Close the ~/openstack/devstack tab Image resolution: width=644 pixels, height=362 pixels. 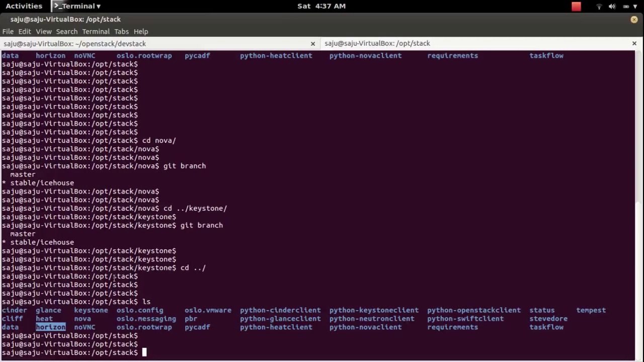(x=312, y=44)
